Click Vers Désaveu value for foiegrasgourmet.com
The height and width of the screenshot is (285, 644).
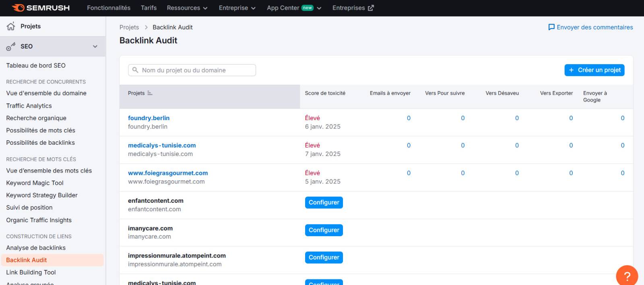517,173
